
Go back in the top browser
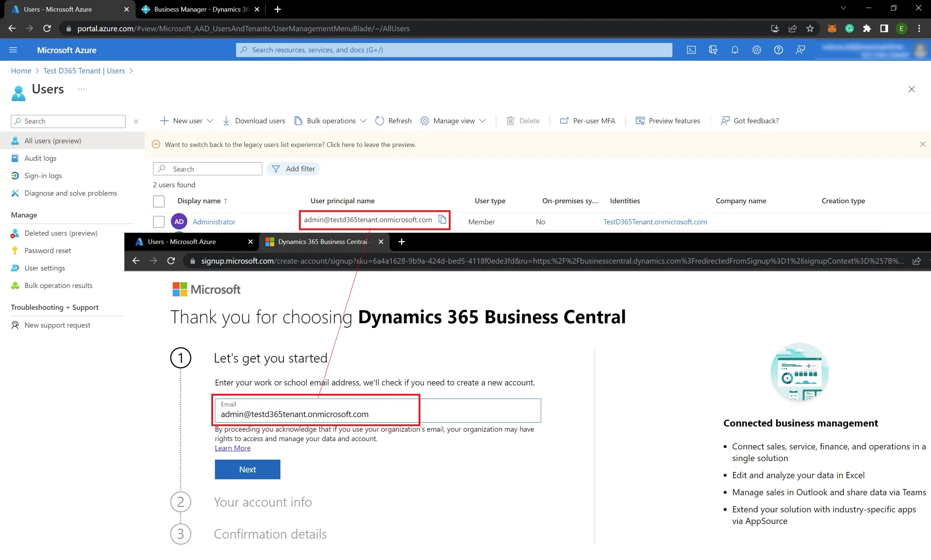point(12,28)
